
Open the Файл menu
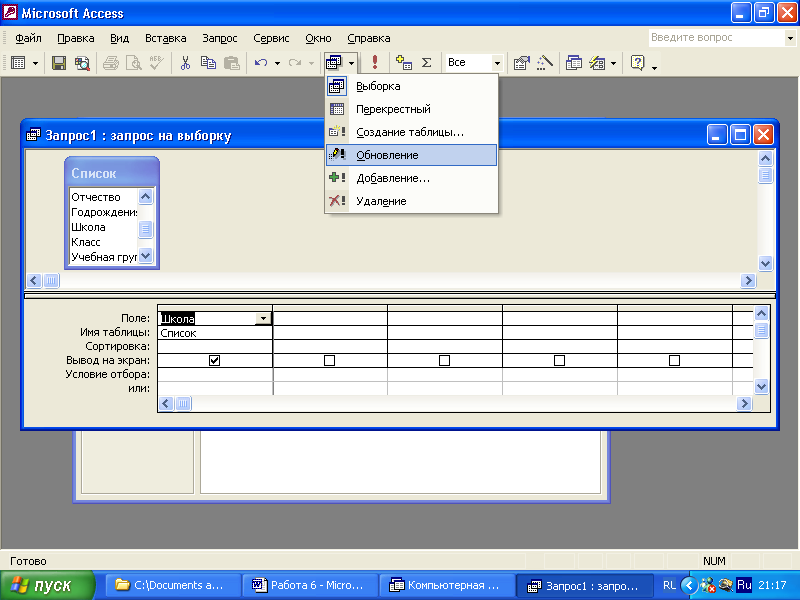(28, 38)
